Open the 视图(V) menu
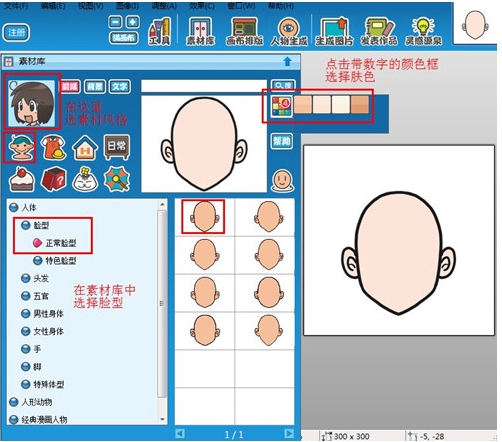 [x=91, y=6]
